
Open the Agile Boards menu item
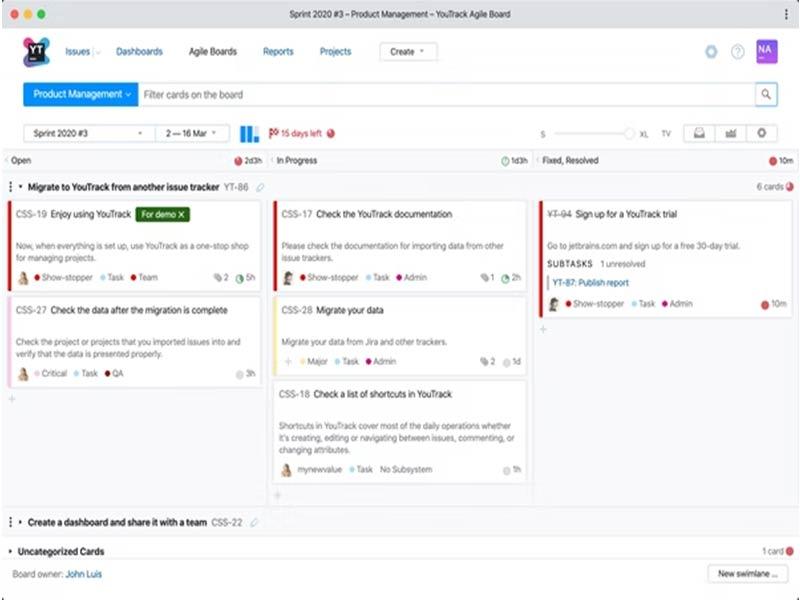tap(213, 52)
